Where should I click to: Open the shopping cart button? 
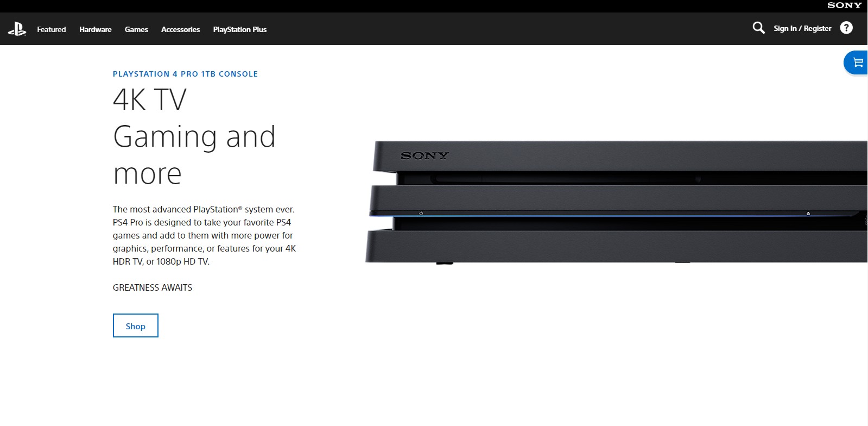857,62
